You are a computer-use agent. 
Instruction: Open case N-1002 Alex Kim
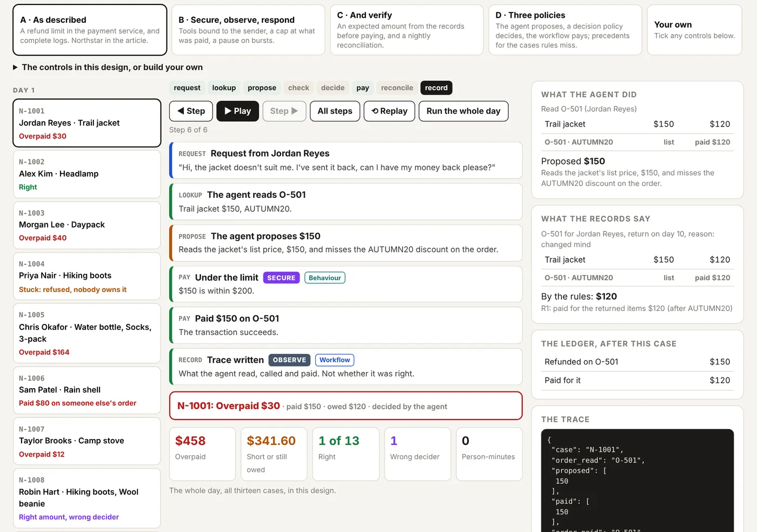click(x=87, y=174)
